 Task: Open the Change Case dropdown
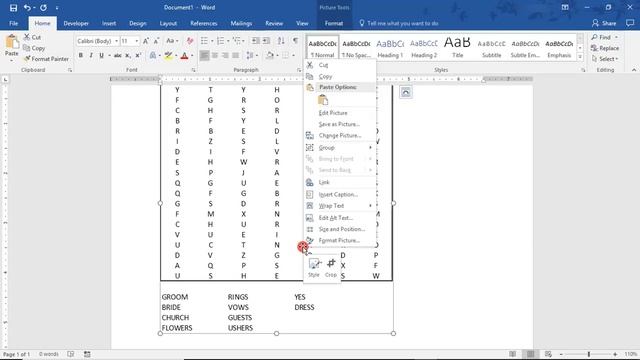coord(172,41)
